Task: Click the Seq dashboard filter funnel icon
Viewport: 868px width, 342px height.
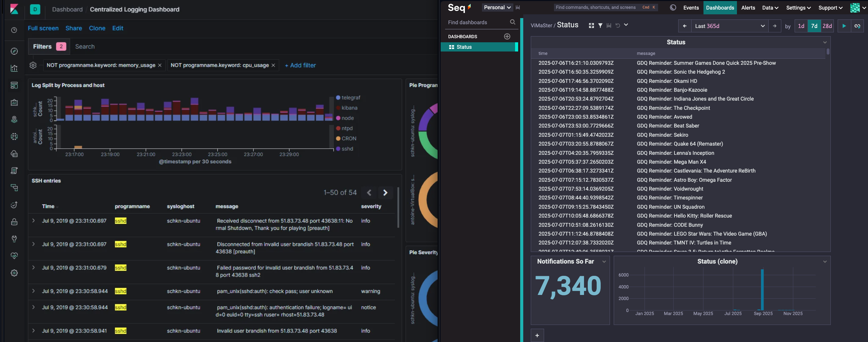Action: click(x=600, y=26)
